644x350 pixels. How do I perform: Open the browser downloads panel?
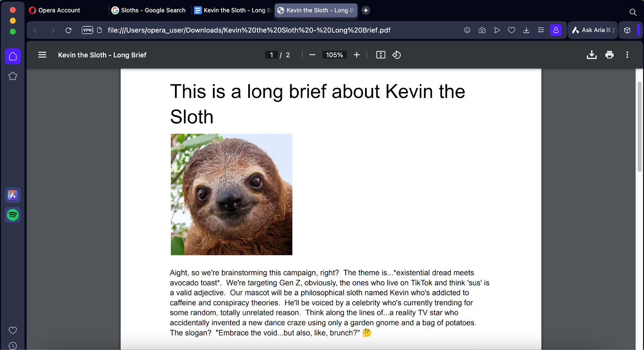(526, 30)
